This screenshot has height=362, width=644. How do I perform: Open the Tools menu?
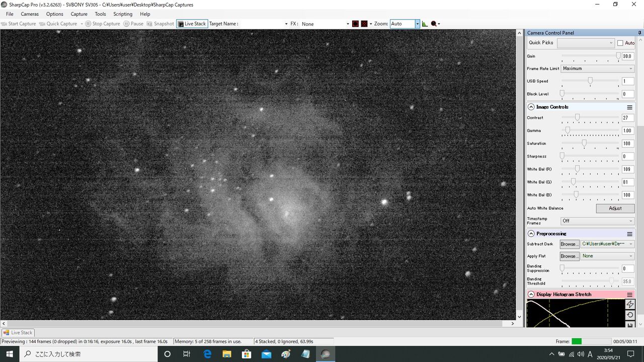pos(101,14)
